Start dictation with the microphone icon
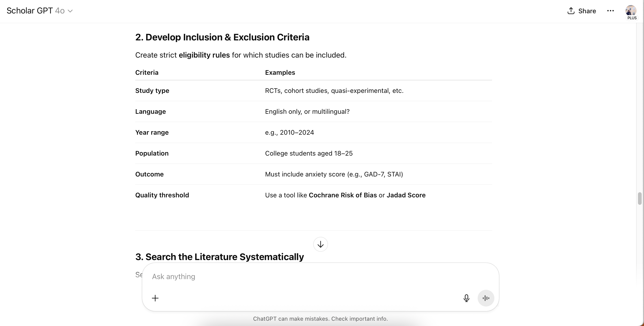644x326 pixels. coord(466,298)
